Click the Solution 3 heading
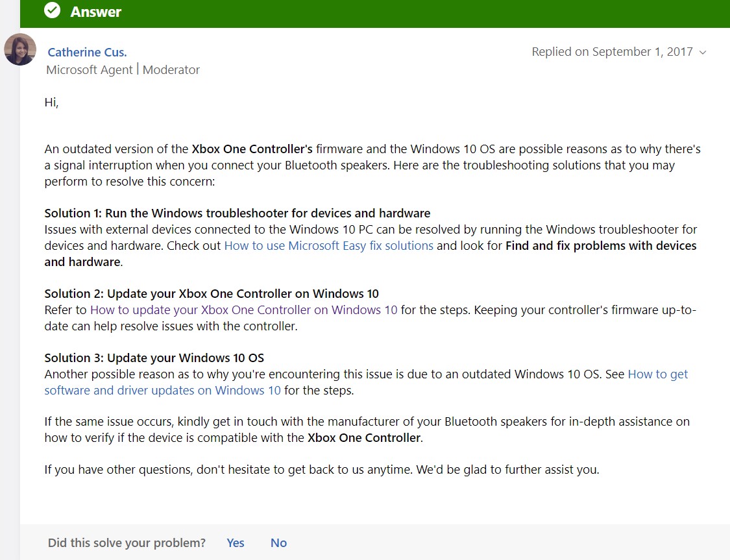This screenshot has height=560, width=730. [154, 358]
